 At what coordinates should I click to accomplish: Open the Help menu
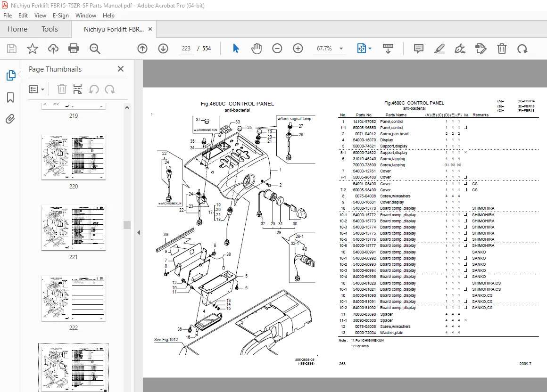pyautogui.click(x=108, y=16)
